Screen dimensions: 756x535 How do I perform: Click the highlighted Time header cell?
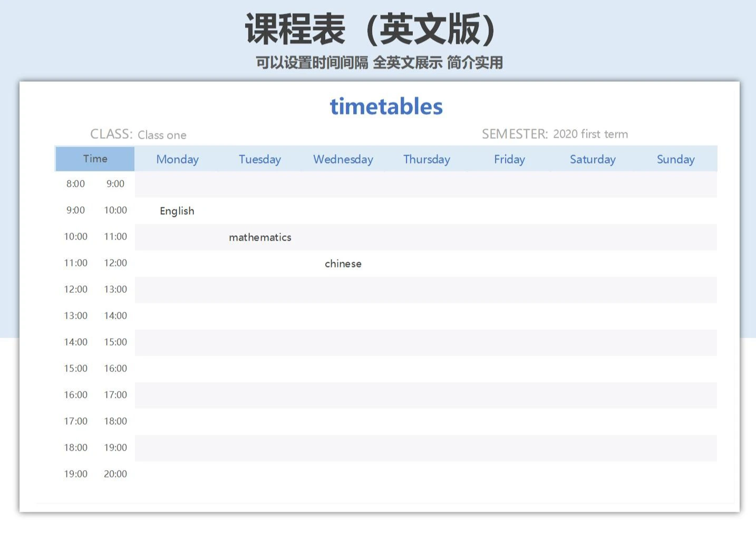click(95, 158)
